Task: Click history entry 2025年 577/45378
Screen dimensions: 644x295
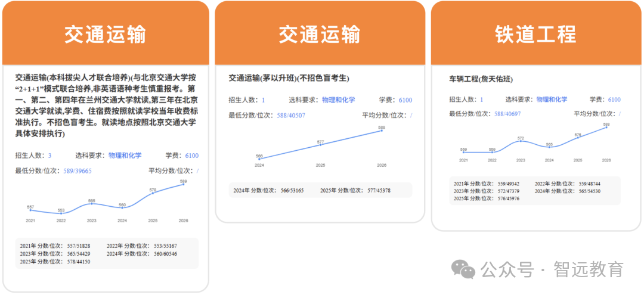Action: 355,190
